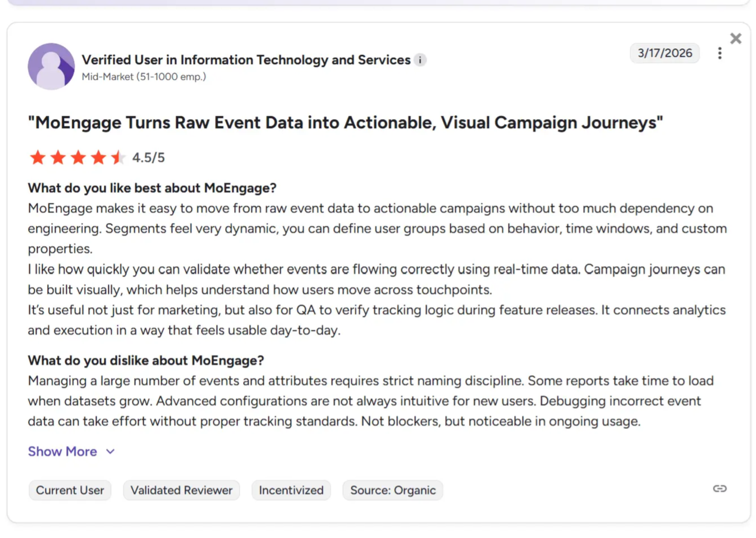This screenshot has width=756, height=538.
Task: Click the 'What do you like best' heading
Action: (152, 188)
